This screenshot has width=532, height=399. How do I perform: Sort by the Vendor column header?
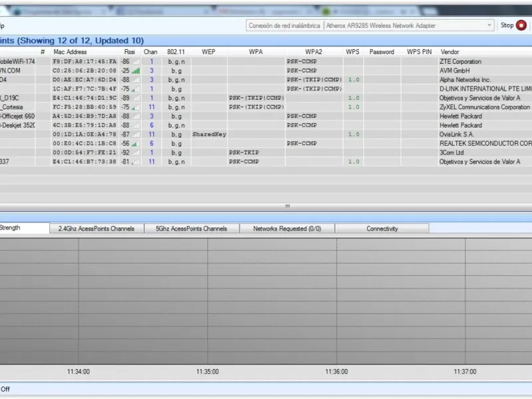(x=450, y=52)
